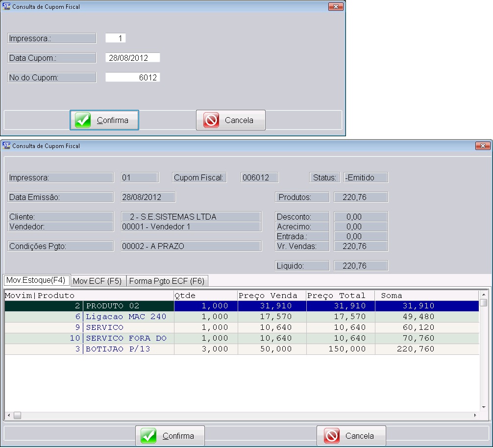Click the Data Cupom date field

click(x=132, y=58)
